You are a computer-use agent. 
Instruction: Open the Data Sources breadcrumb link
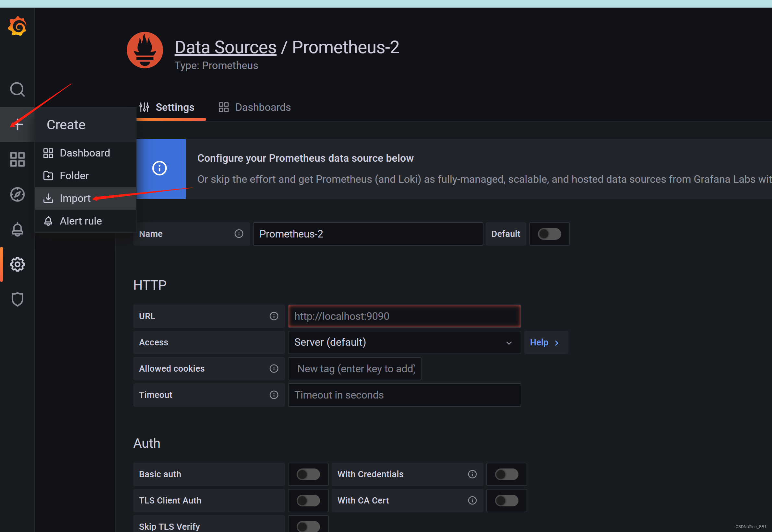tap(225, 47)
